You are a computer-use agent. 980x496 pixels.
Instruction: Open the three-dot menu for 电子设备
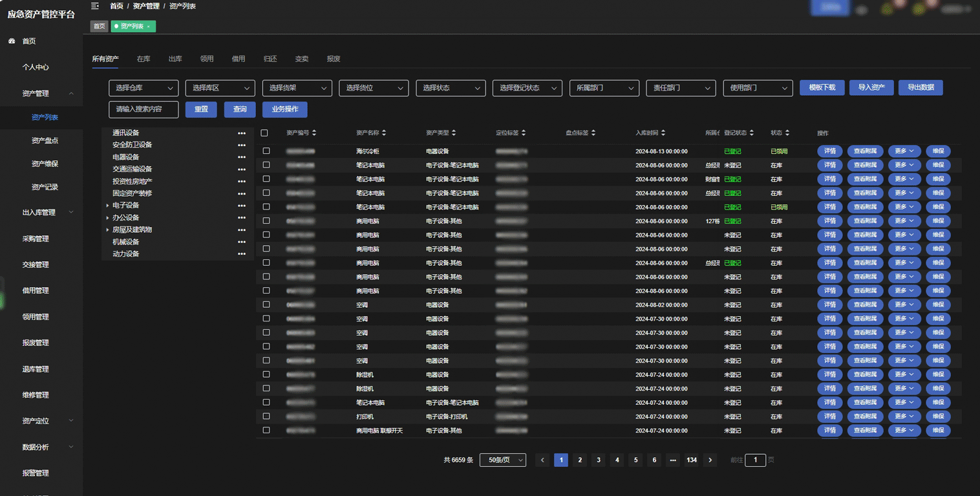tap(242, 206)
